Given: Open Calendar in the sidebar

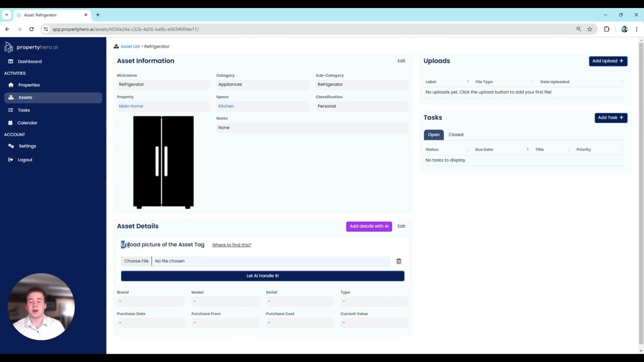Looking at the screenshot, I should point(27,123).
